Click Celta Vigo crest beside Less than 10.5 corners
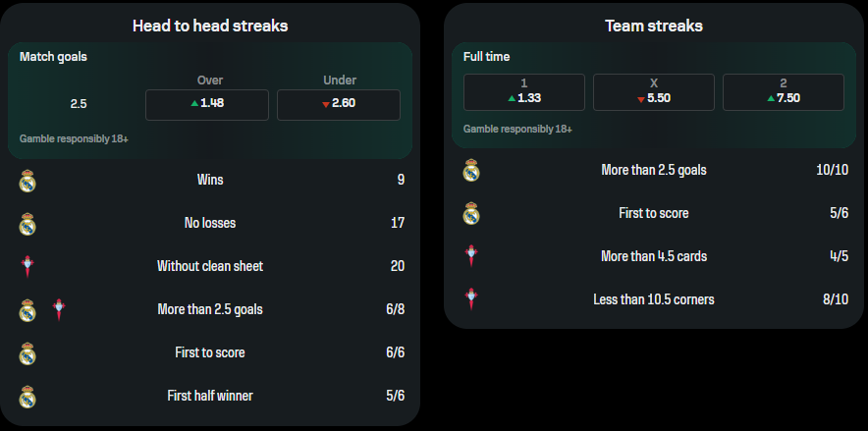Screen dimensions: 868x431 coord(471,299)
